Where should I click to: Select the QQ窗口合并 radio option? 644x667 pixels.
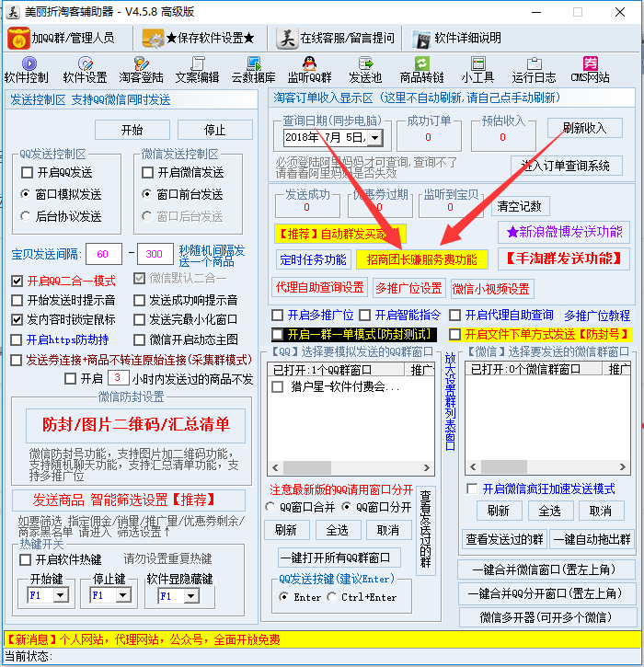click(x=270, y=507)
